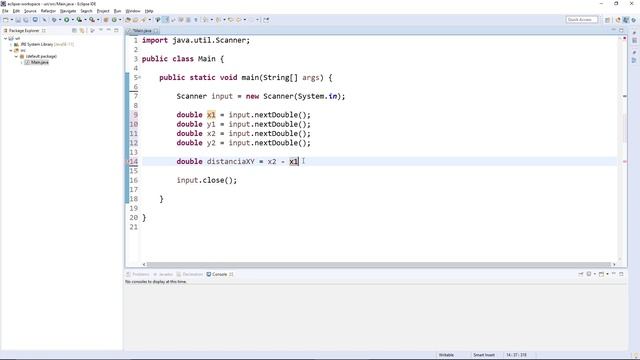Click the Pin Editor icon in toolbar

(x=266, y=20)
